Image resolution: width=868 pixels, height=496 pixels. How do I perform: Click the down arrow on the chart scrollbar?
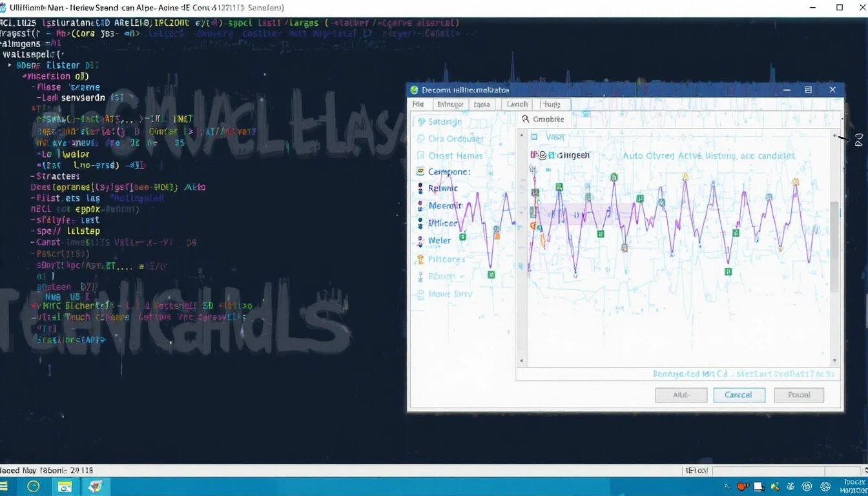click(834, 361)
